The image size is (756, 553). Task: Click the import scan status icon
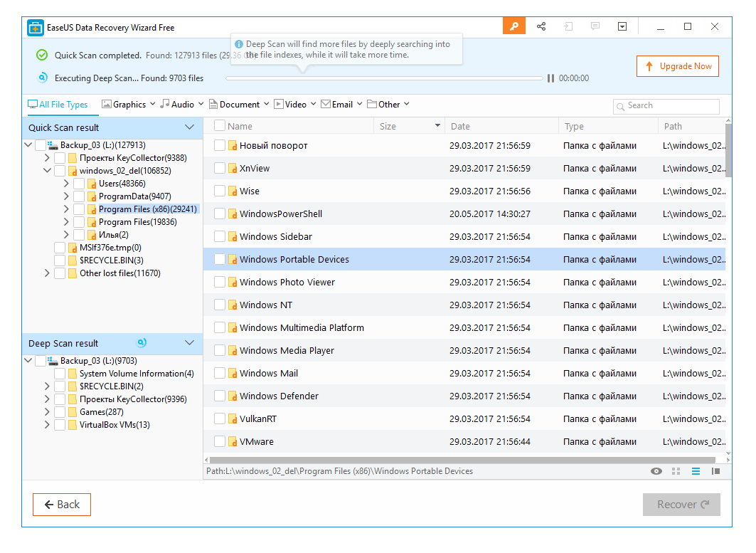click(x=568, y=26)
